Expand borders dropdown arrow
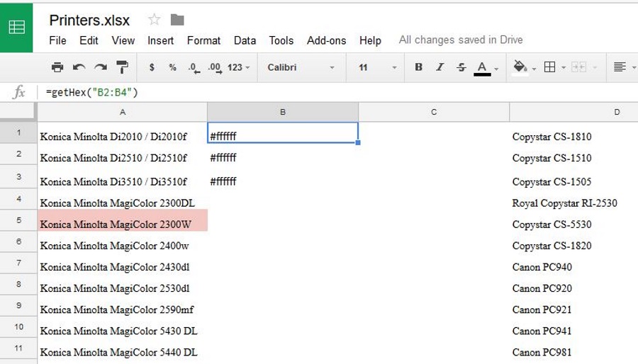This screenshot has height=364, width=638. (x=564, y=67)
